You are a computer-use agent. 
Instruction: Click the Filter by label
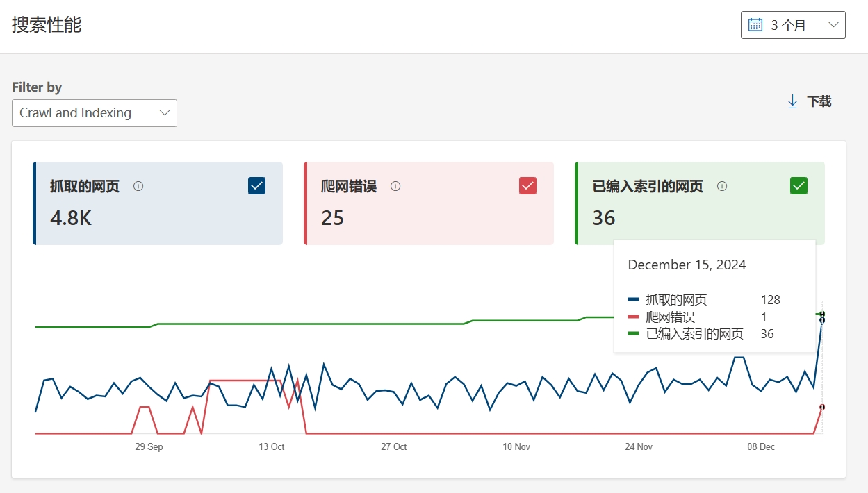(37, 87)
